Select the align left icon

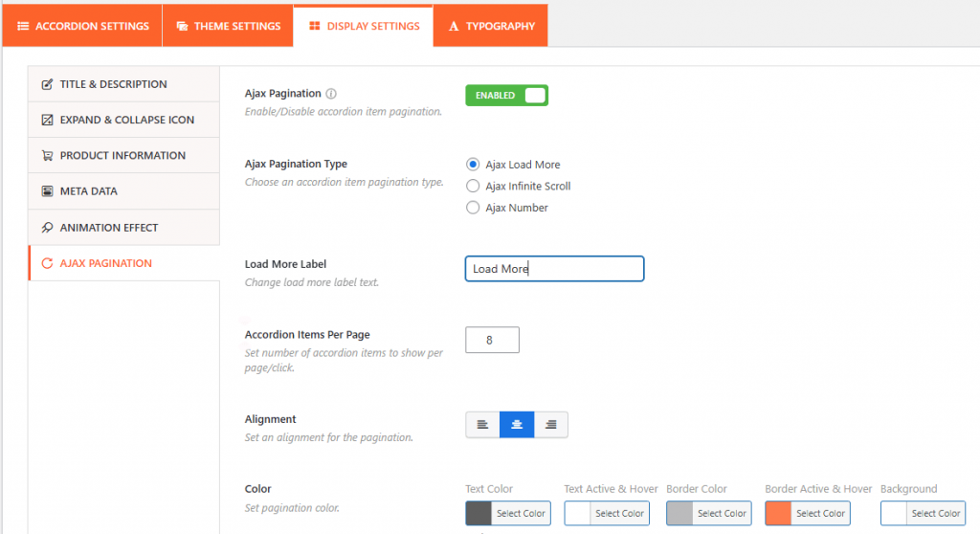tap(482, 425)
